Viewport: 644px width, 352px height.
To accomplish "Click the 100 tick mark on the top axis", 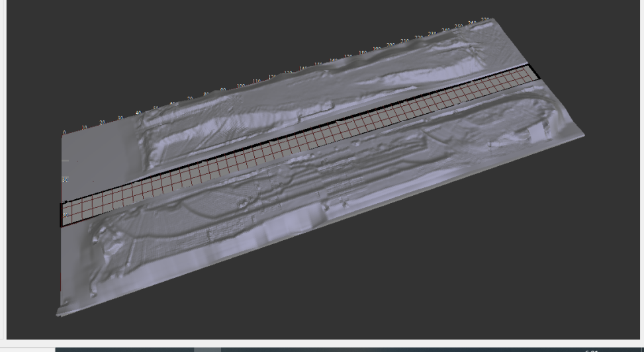I will [240, 86].
